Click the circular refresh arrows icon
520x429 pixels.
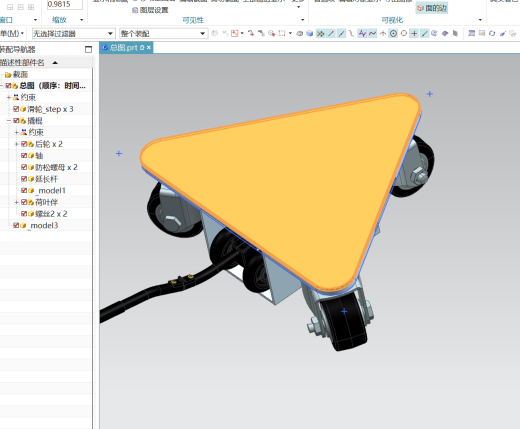click(x=492, y=33)
